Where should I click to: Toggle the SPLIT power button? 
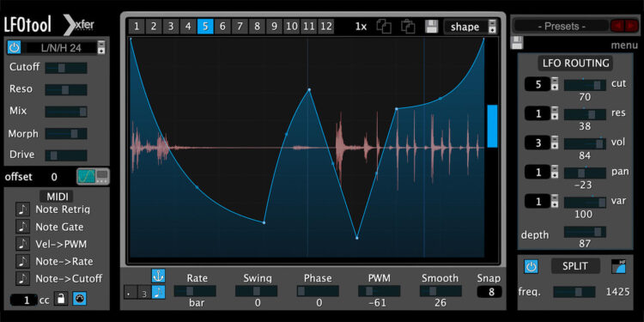click(531, 266)
